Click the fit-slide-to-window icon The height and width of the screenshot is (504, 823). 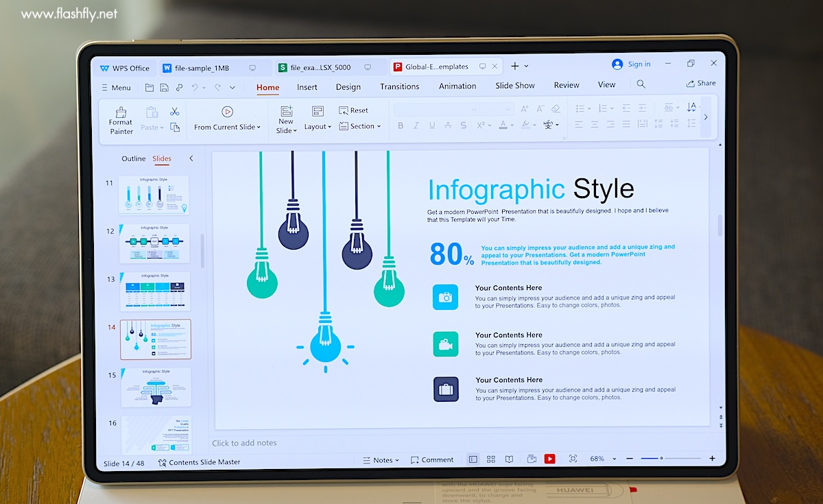pos(573,459)
